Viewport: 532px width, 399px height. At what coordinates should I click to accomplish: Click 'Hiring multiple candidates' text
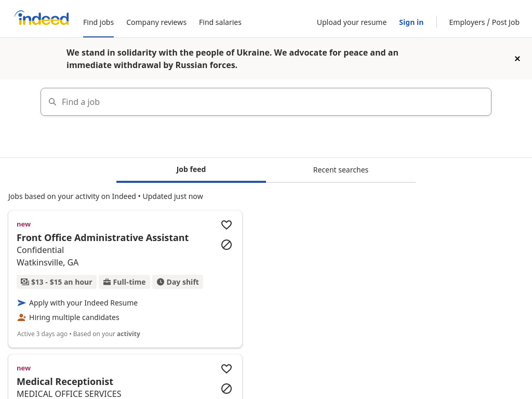pyautogui.click(x=74, y=317)
